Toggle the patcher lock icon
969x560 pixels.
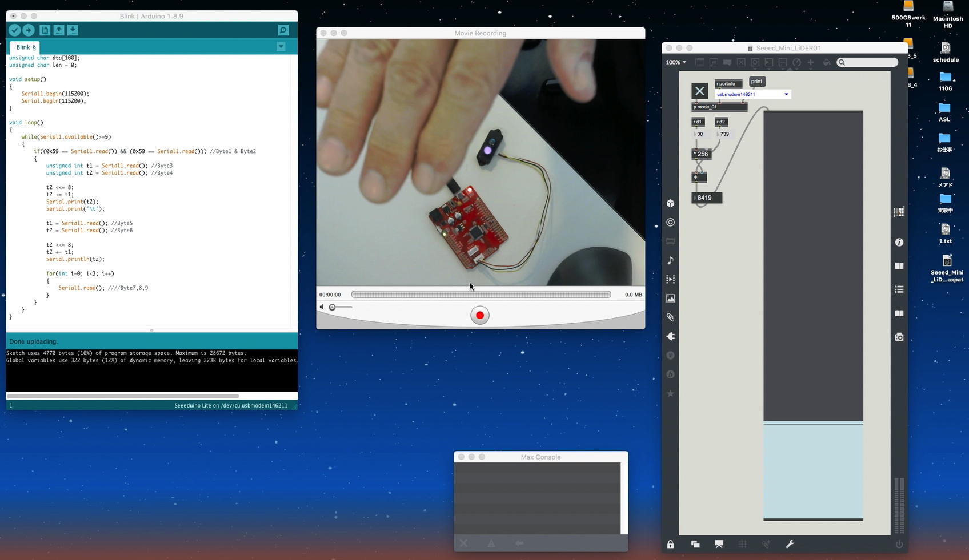pos(671,544)
